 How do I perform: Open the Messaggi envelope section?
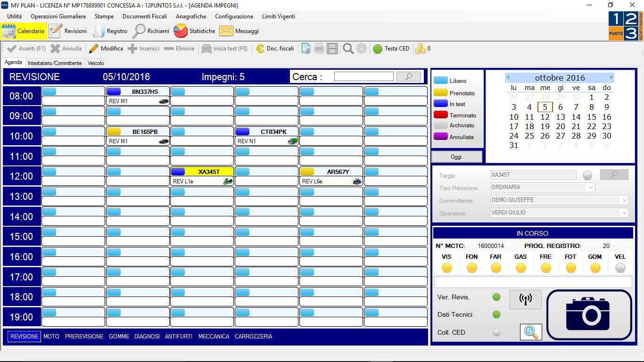pos(239,31)
